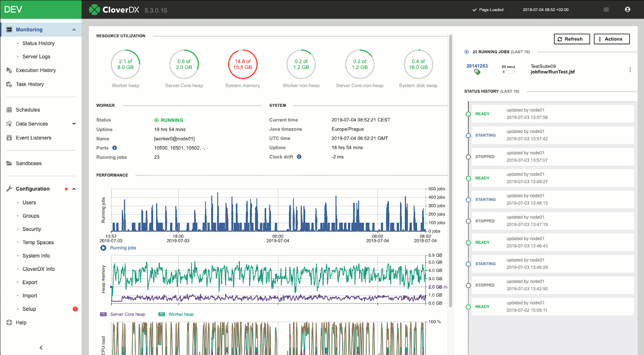Viewport: 644px width, 355px height.
Task: Go to Sandboxes in the sidebar
Action: pos(29,163)
